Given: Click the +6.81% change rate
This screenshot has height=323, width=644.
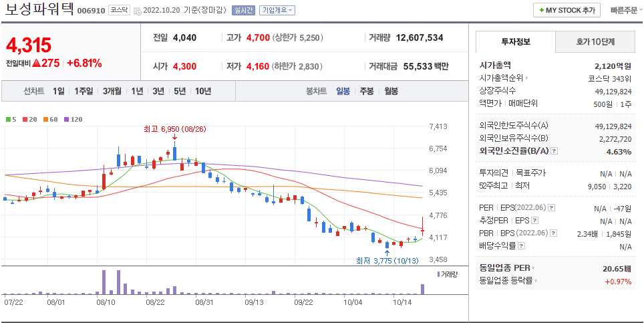Looking at the screenshot, I should point(84,64).
